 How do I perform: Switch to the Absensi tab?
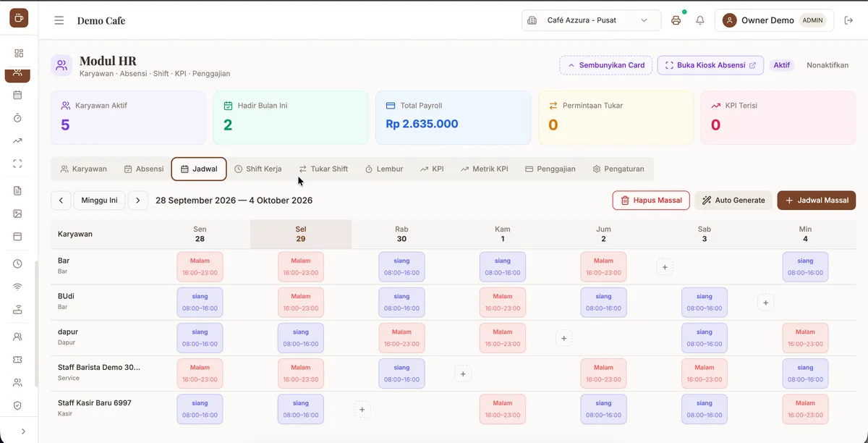point(144,169)
